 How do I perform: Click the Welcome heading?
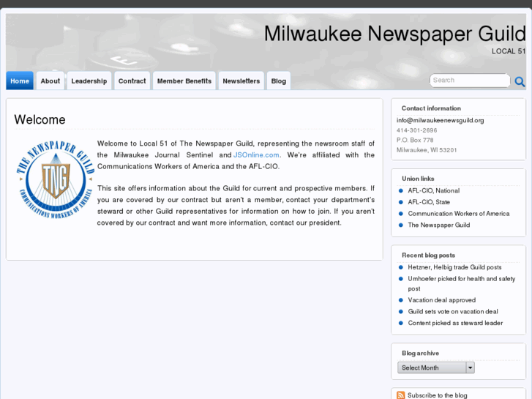pos(40,119)
